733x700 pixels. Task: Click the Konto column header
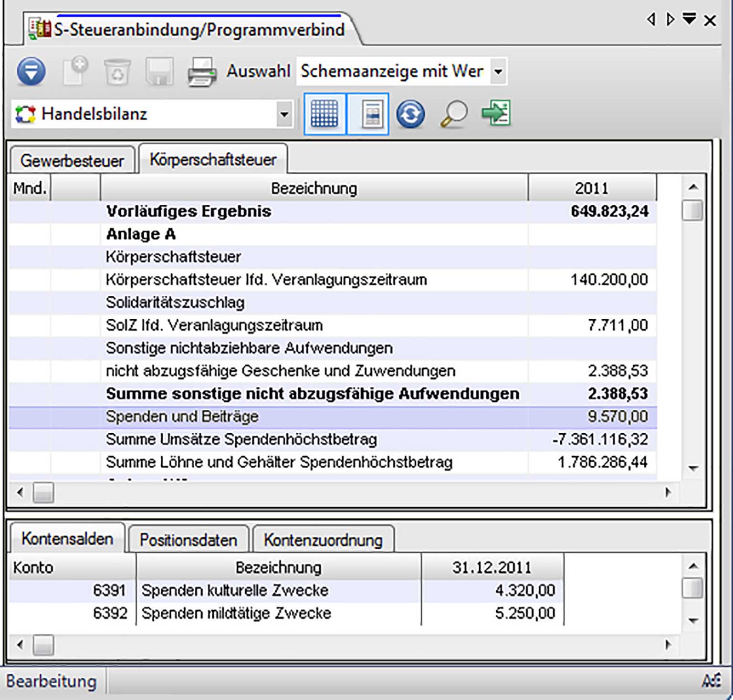pos(72,567)
